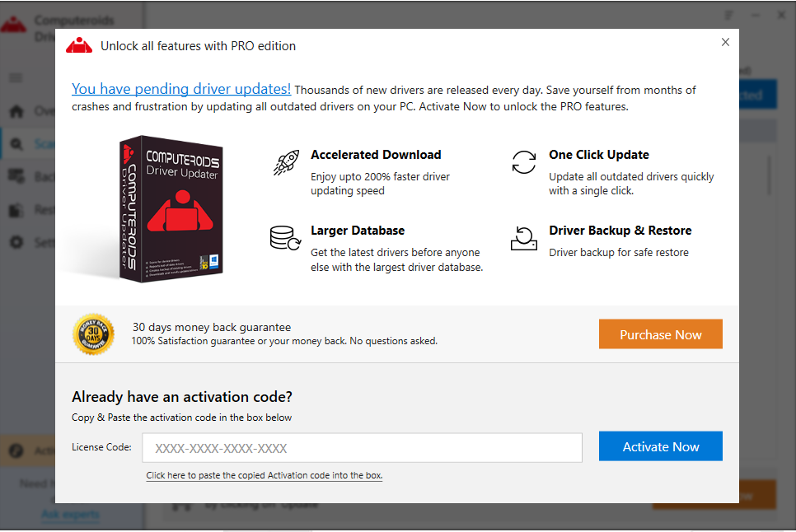Click the red Computeroids logo in dialog header
The image size is (796, 532).
79,45
